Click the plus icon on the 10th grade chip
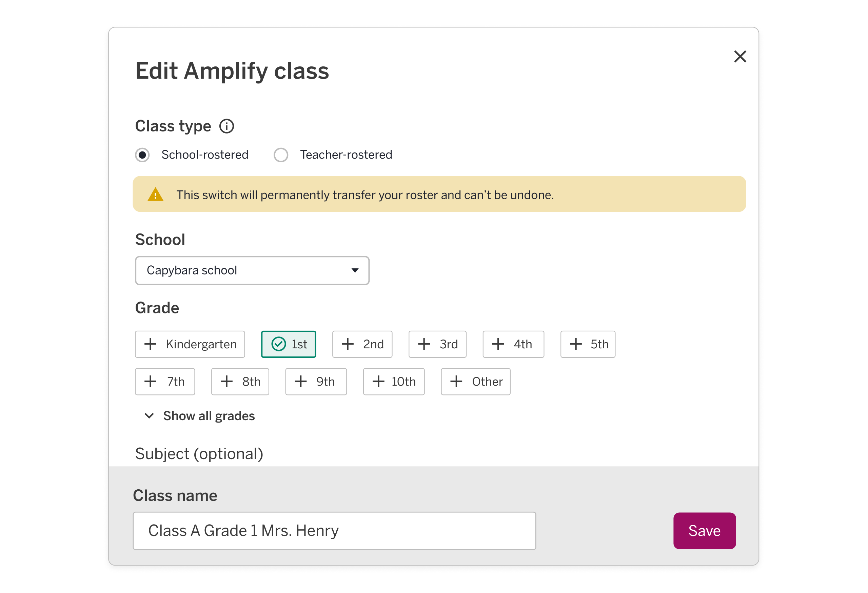The width and height of the screenshot is (868, 593). [x=378, y=382]
